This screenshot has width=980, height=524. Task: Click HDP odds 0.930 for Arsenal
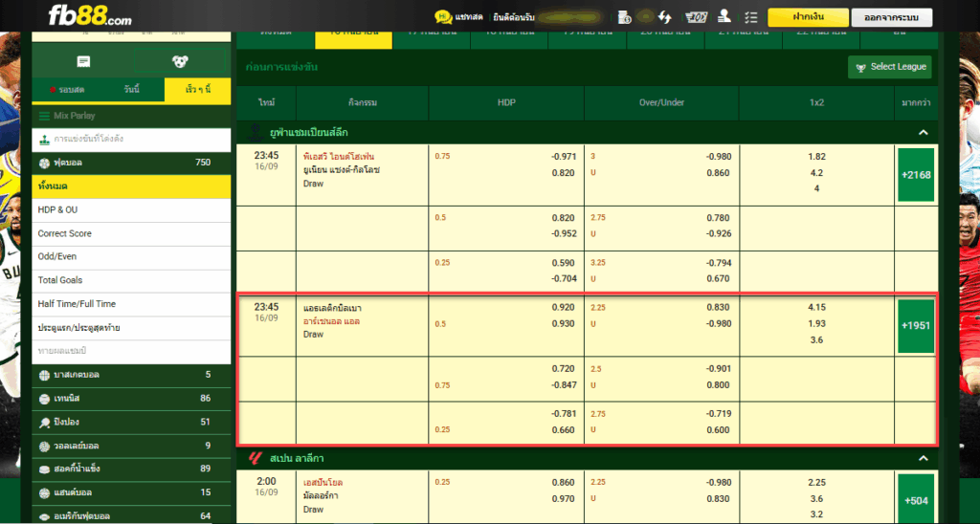(x=564, y=323)
